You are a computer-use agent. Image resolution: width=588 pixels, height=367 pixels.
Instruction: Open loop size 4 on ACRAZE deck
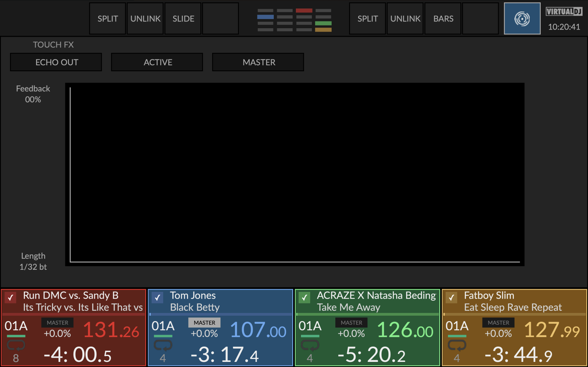coord(309,358)
